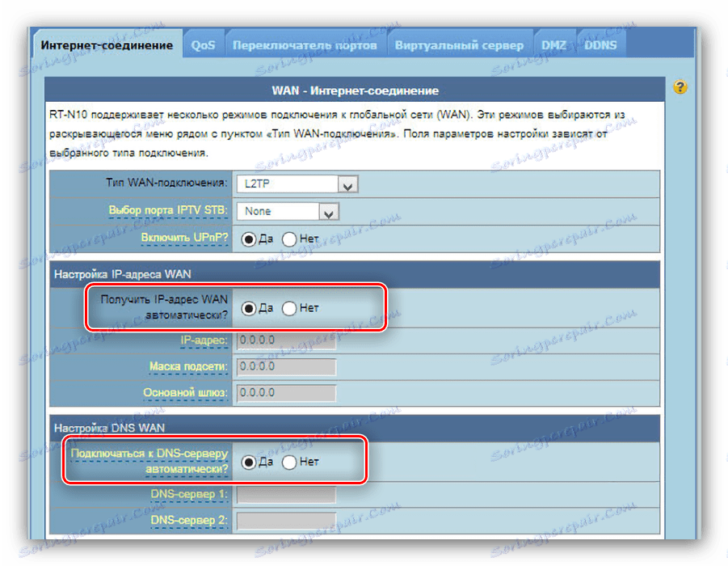This screenshot has height=566, width=728.
Task: Select Нет for Включить UPnP
Action: (x=288, y=239)
